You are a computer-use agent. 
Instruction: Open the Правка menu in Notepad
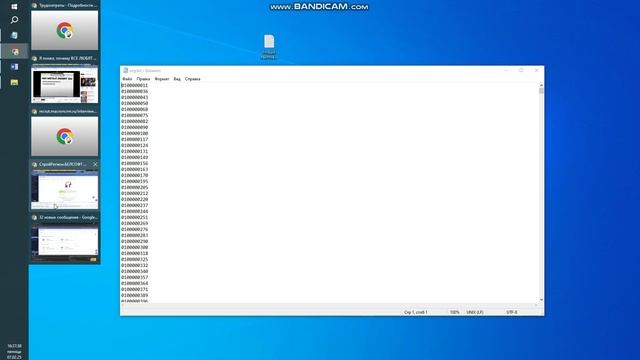click(143, 79)
